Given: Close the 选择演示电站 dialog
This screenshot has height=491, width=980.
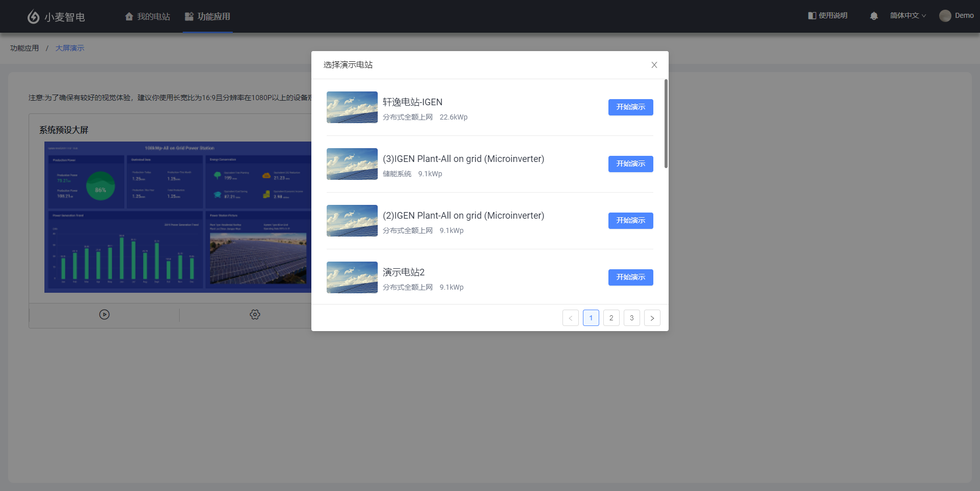Looking at the screenshot, I should point(654,65).
